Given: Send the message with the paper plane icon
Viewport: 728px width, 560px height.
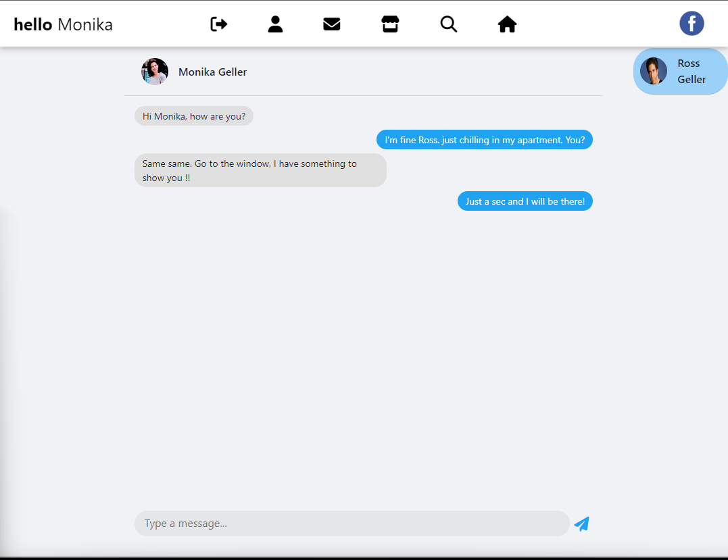Looking at the screenshot, I should click(581, 524).
